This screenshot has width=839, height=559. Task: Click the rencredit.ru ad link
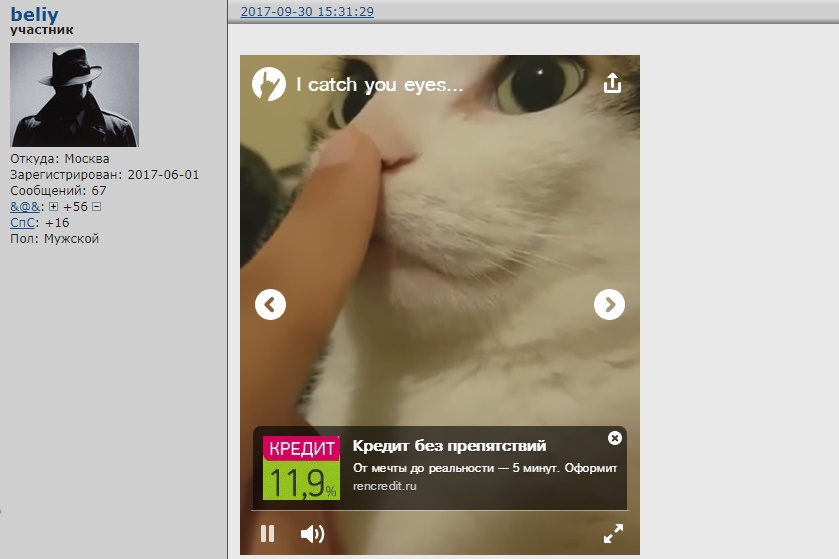coord(384,486)
